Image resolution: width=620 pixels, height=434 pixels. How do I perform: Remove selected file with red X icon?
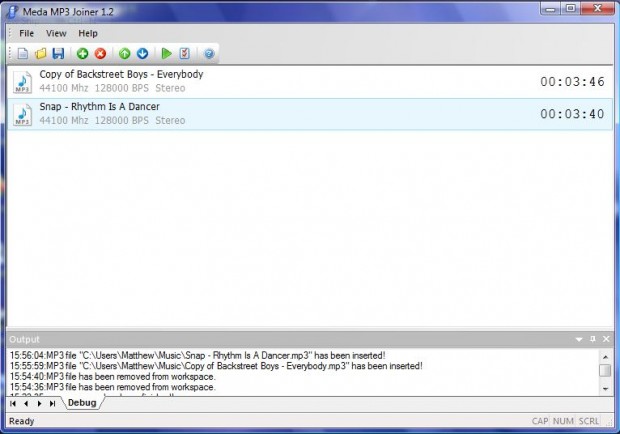tap(100, 53)
